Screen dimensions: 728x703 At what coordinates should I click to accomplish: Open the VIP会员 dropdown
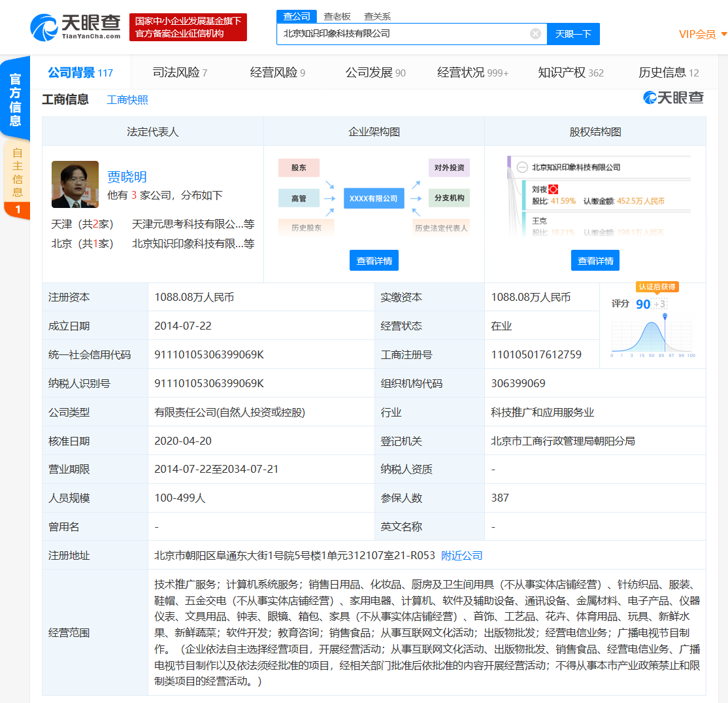point(703,35)
